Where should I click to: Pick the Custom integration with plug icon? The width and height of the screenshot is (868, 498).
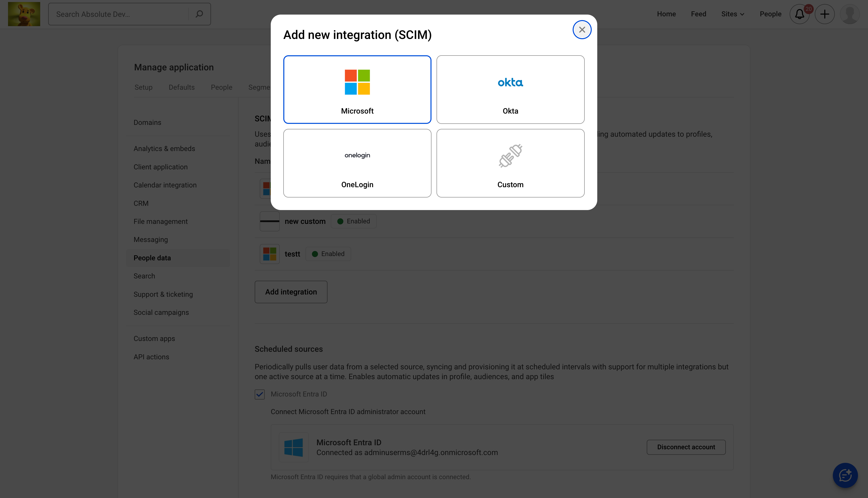tap(510, 163)
